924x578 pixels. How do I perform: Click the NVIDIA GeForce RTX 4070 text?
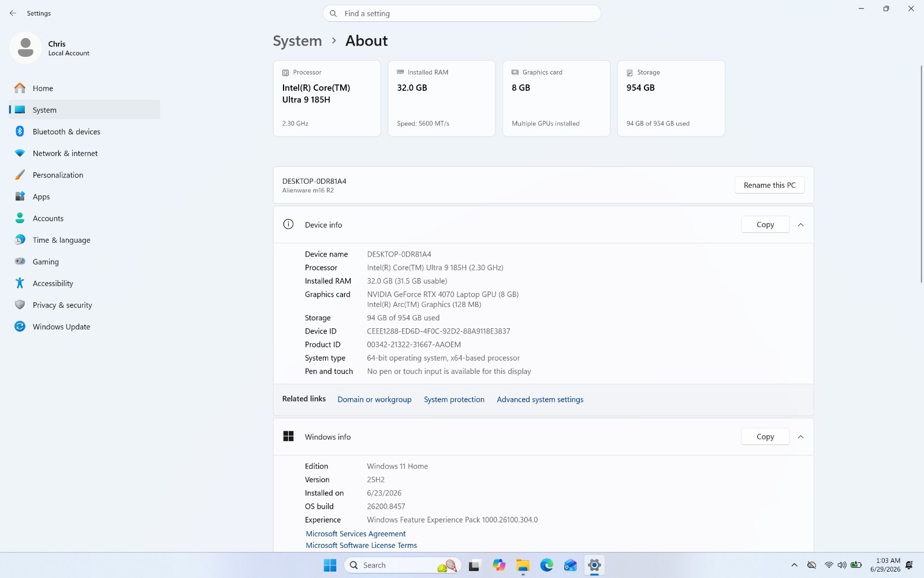pos(443,294)
